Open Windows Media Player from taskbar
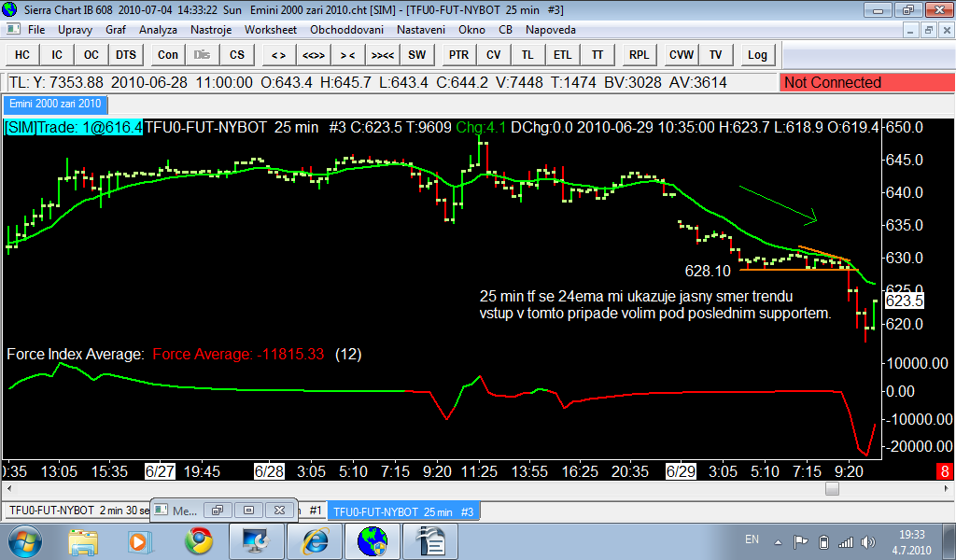 [x=138, y=541]
